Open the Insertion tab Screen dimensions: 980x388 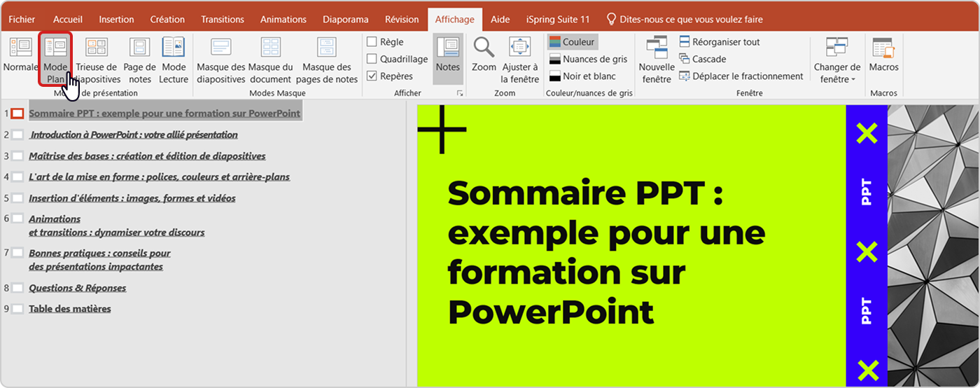(117, 20)
